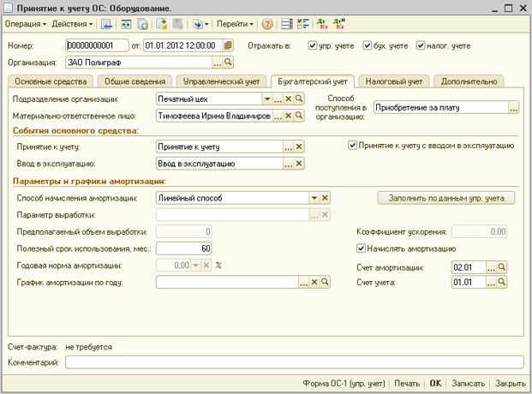Click the help question mark icon
The image size is (532, 394).
point(267,24)
